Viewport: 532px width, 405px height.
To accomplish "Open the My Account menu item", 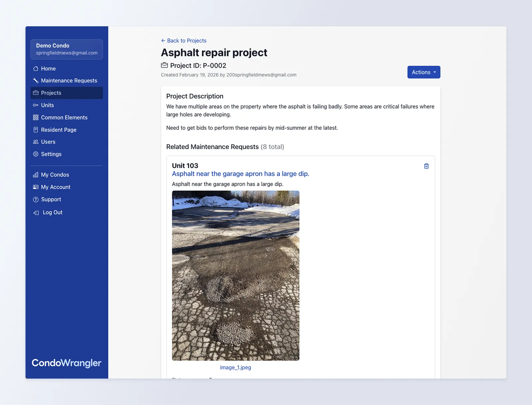I will click(x=66, y=187).
